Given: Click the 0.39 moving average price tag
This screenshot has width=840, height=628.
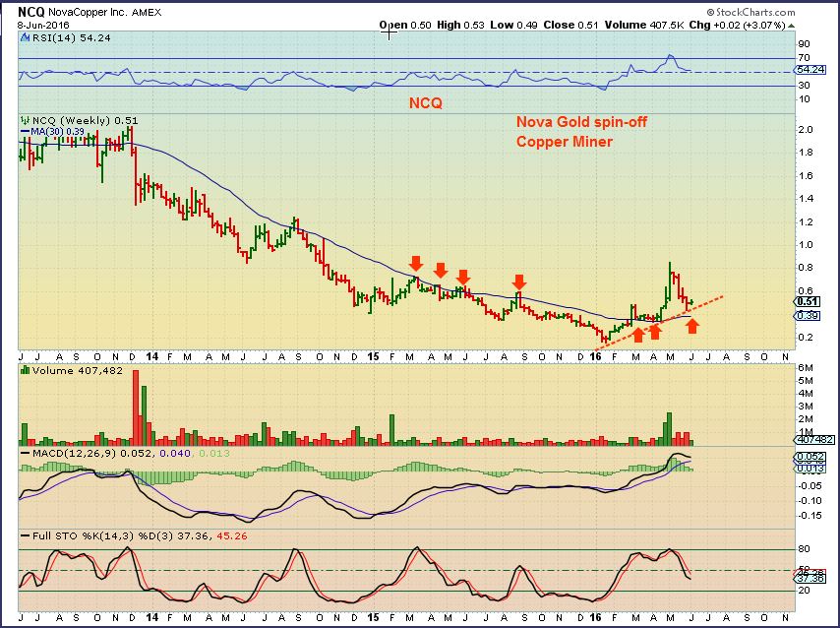Looking at the screenshot, I should pyautogui.click(x=808, y=315).
